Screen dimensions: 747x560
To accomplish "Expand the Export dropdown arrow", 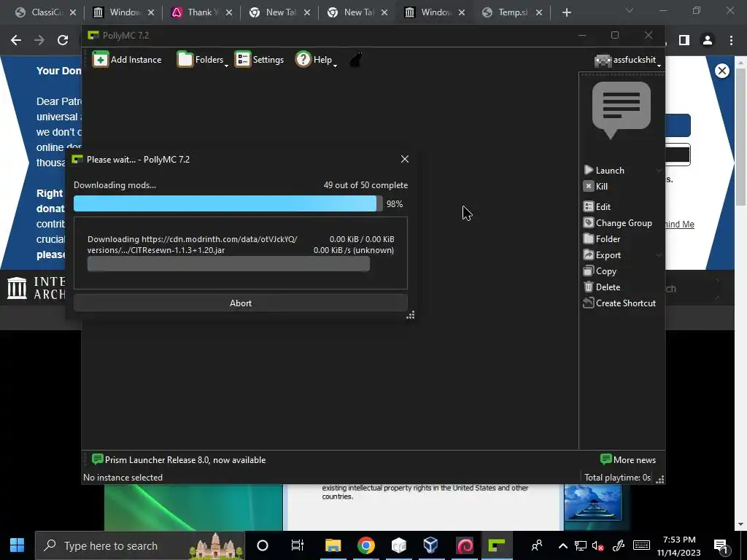I will click(x=659, y=255).
